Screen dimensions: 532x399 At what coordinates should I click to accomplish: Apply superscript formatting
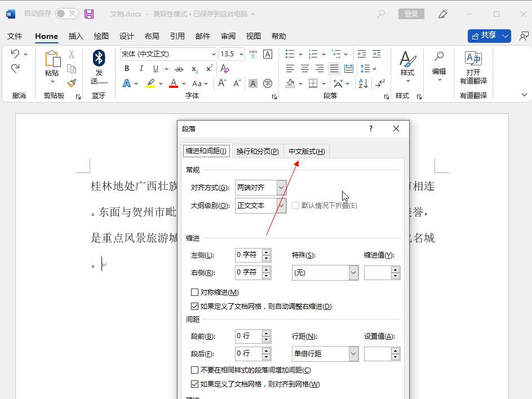209,68
